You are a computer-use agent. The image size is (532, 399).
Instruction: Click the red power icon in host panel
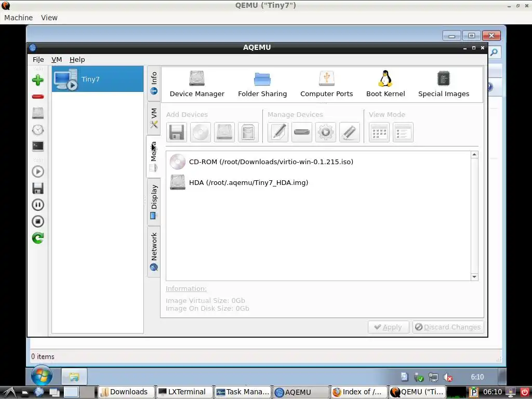pyautogui.click(x=525, y=392)
